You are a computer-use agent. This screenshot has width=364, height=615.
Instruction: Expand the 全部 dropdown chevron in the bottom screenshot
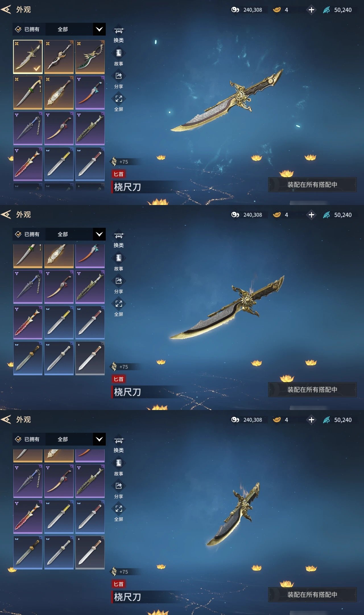[99, 439]
